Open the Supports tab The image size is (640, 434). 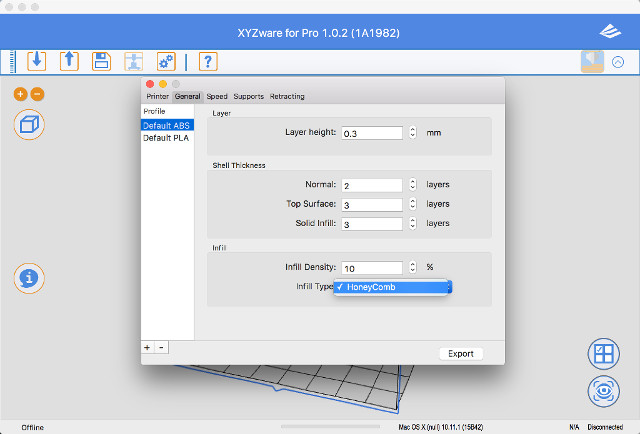[249, 96]
